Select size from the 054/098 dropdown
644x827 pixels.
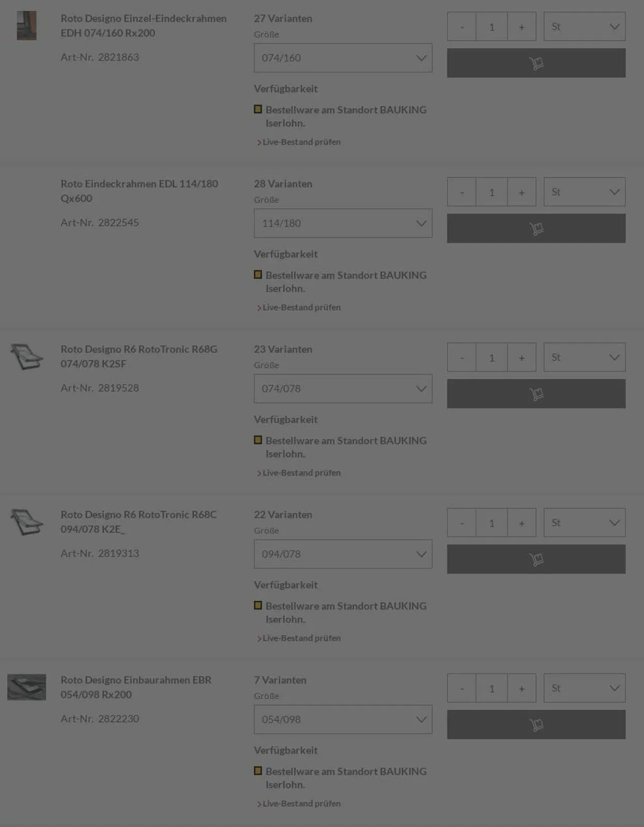(x=343, y=719)
